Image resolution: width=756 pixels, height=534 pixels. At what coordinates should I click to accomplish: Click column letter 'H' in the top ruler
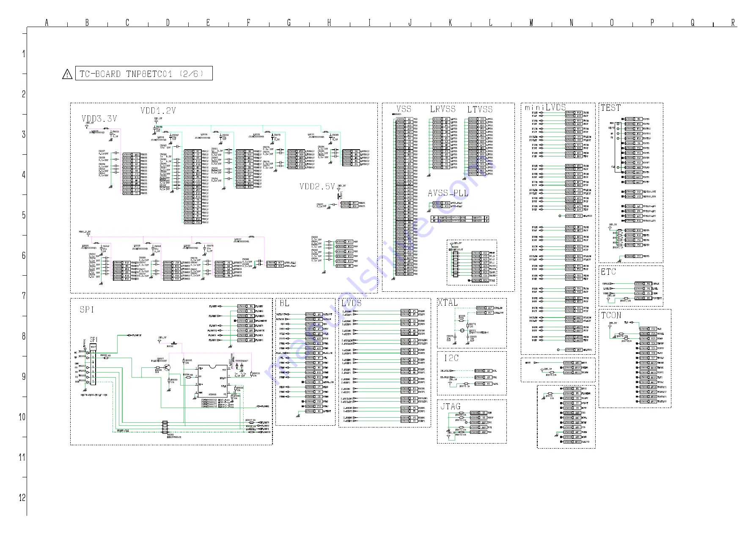(329, 23)
